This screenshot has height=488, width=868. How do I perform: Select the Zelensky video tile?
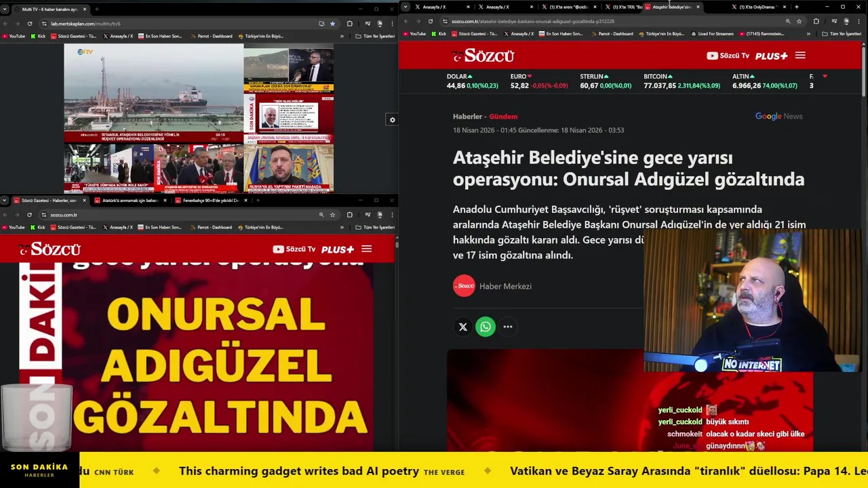click(288, 167)
